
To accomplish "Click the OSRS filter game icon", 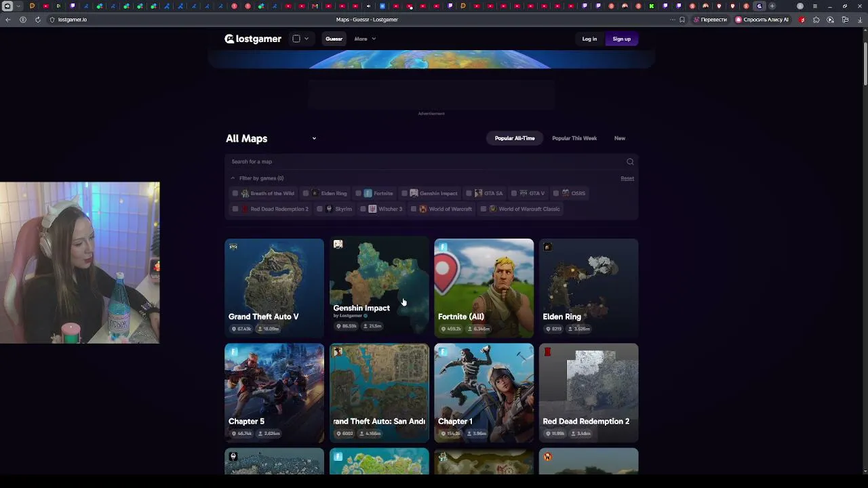I will point(566,193).
